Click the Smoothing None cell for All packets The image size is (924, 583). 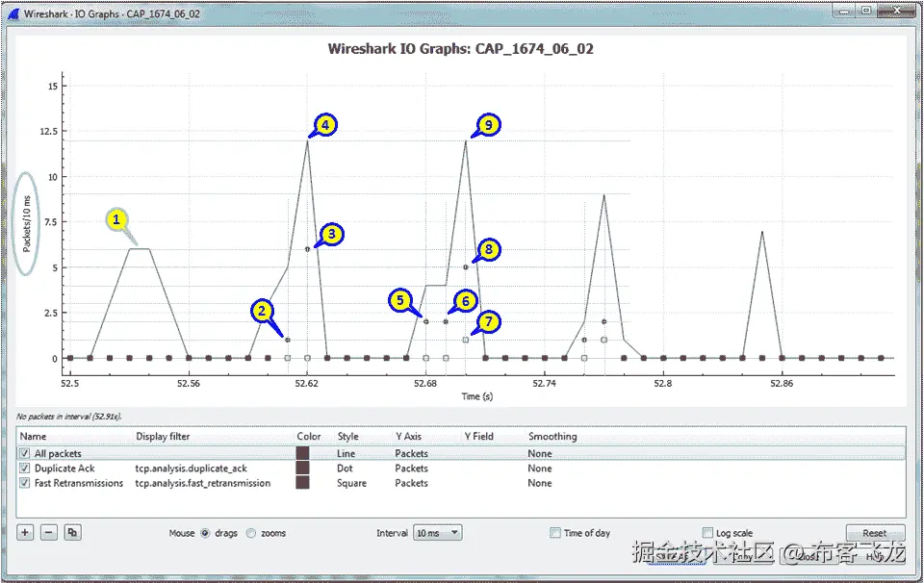[x=540, y=453]
